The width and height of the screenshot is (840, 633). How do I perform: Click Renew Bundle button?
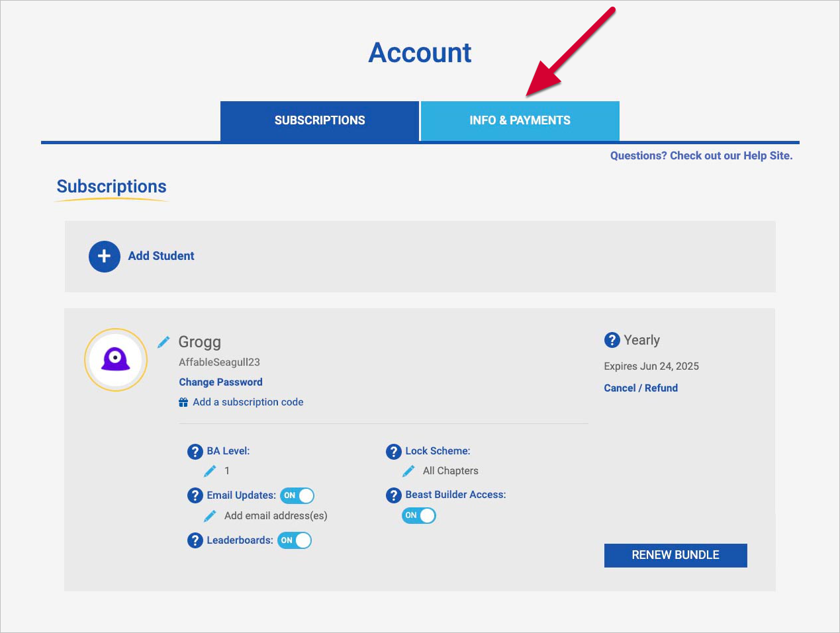676,556
